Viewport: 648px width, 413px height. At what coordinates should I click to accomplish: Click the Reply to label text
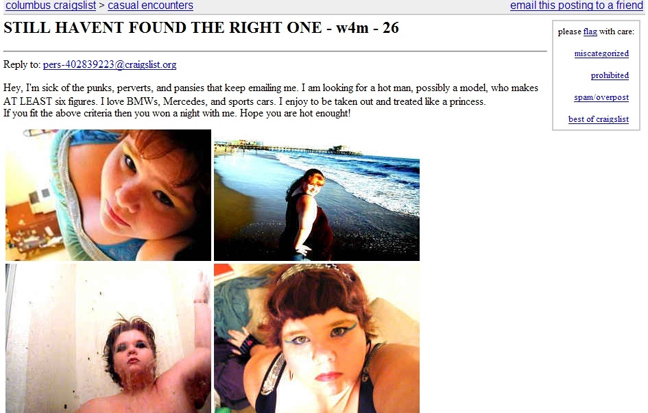click(22, 64)
